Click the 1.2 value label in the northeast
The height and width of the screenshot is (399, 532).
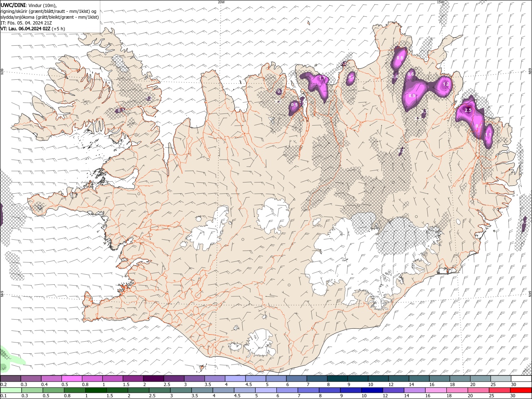pyautogui.click(x=446, y=84)
